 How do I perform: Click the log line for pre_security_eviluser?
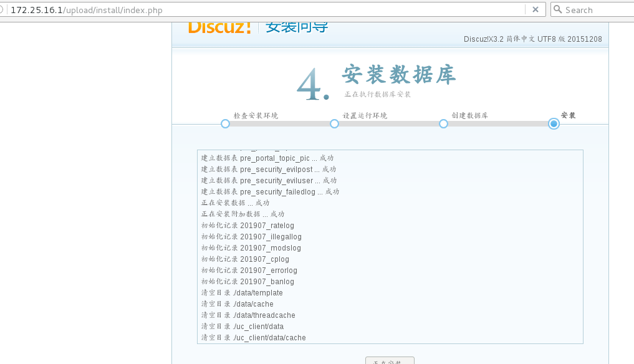(269, 181)
